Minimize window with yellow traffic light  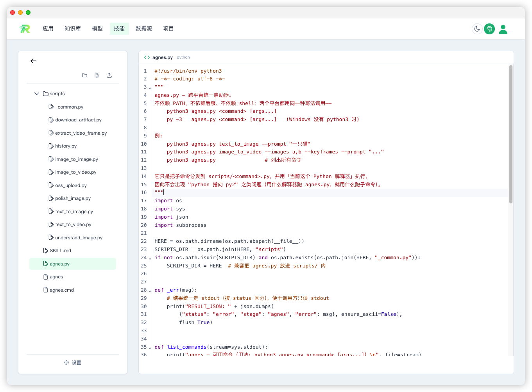click(x=20, y=12)
